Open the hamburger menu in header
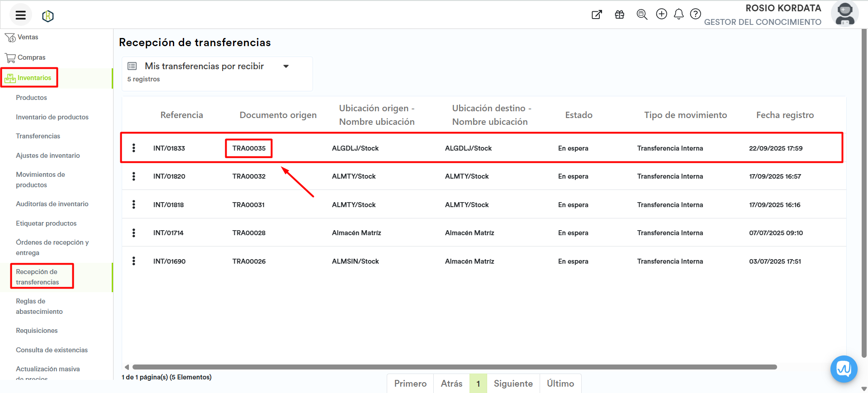This screenshot has height=393, width=868. point(20,15)
